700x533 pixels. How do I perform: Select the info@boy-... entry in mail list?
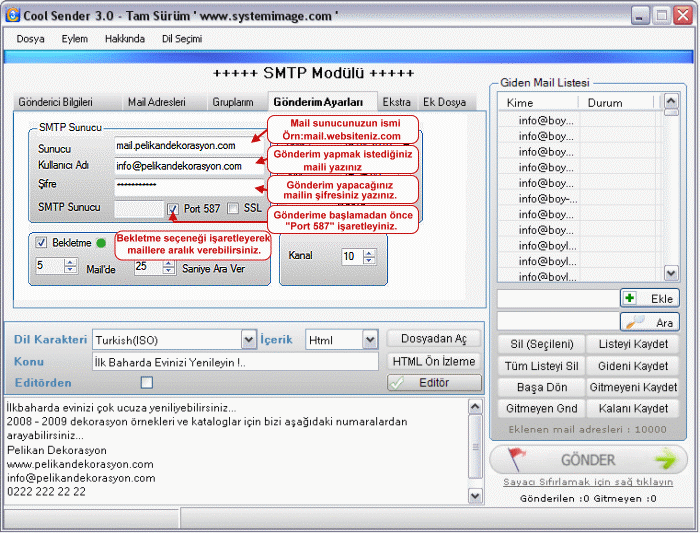pyautogui.click(x=548, y=199)
